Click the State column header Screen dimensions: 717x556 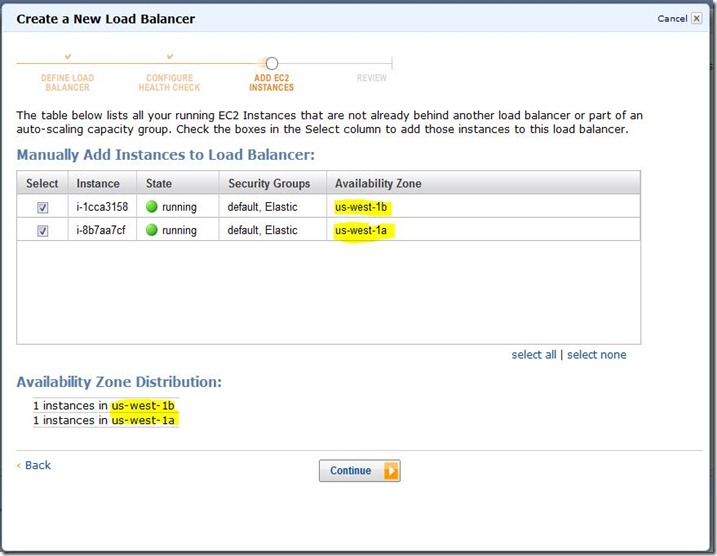[178, 183]
